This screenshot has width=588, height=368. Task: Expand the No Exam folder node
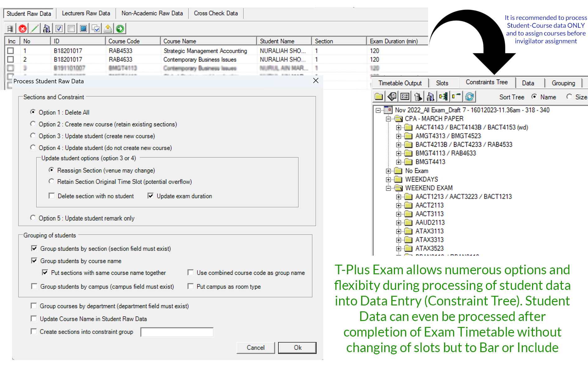(388, 171)
